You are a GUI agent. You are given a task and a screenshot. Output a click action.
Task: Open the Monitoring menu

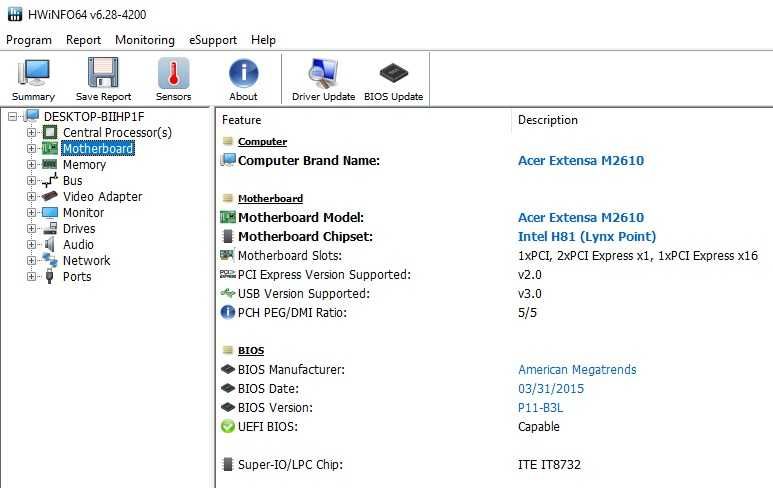pyautogui.click(x=145, y=40)
